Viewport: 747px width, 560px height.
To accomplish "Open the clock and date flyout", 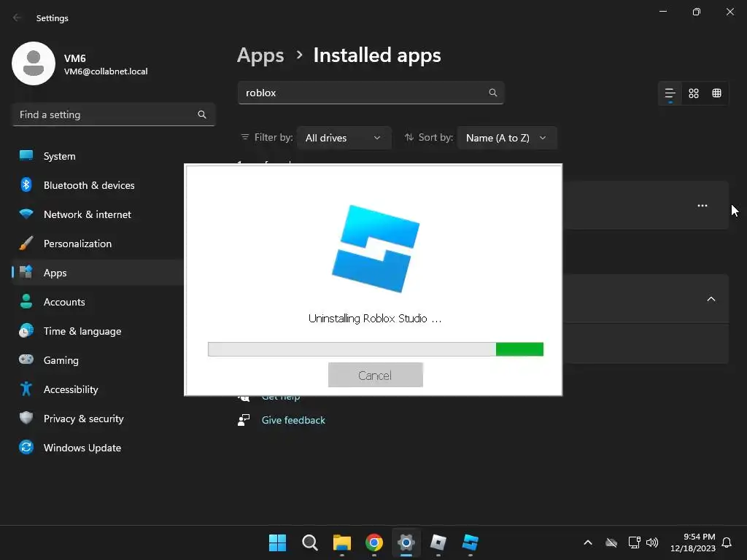I will (693, 542).
